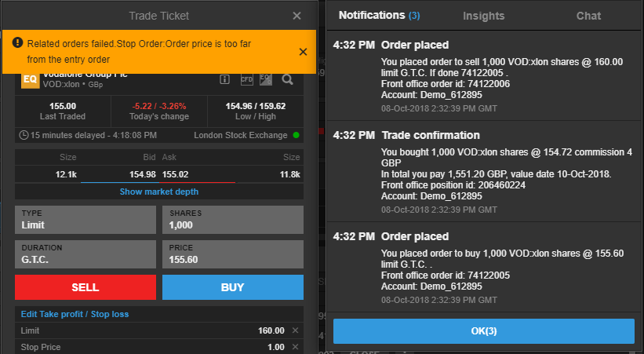Remove the 160.00 Limit order
The image size is (644, 354).
pos(296,330)
